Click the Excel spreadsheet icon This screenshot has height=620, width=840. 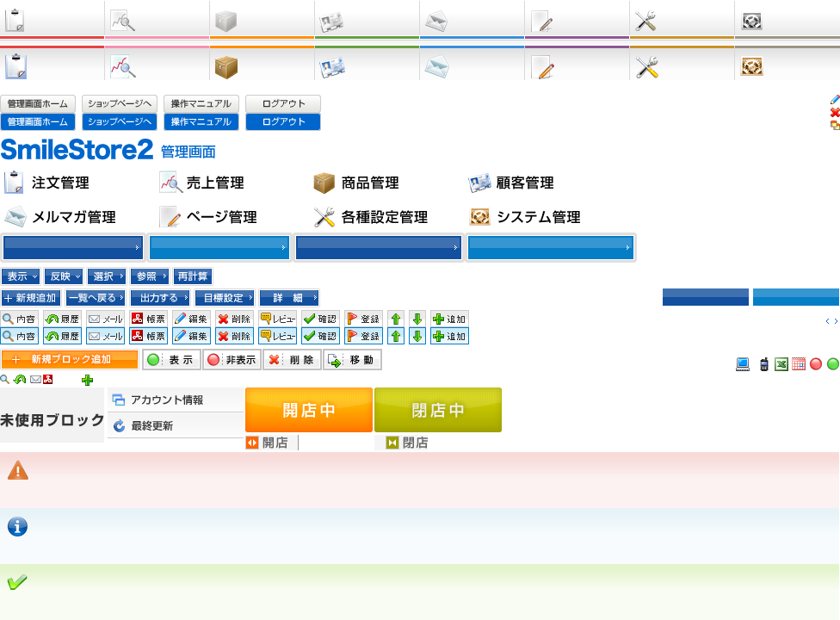click(781, 364)
